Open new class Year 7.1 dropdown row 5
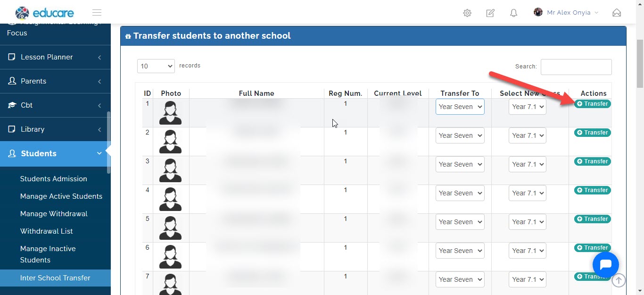Image resolution: width=644 pixels, height=295 pixels. coord(528,222)
